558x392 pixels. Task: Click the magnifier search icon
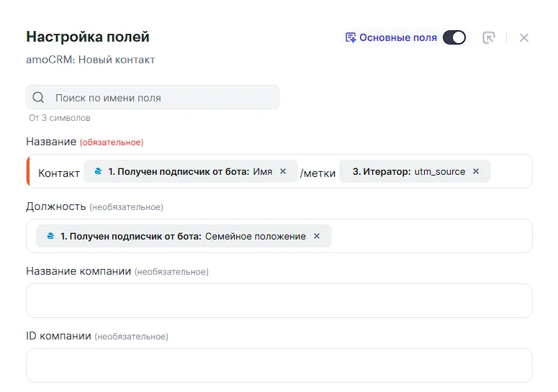tap(39, 98)
